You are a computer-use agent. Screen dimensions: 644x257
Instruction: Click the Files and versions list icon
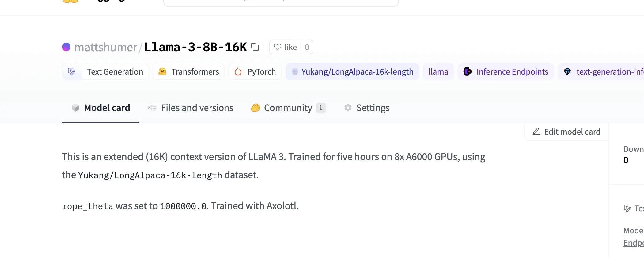click(x=152, y=108)
